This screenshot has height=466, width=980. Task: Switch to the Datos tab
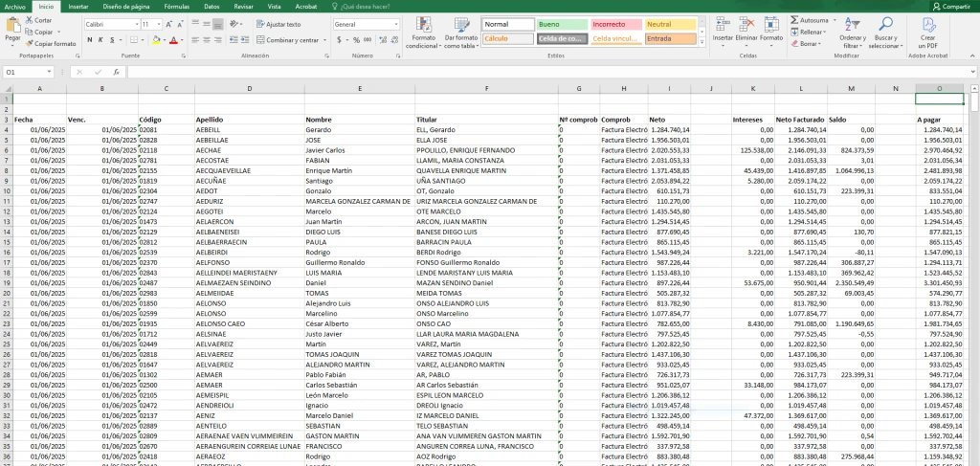[212, 7]
